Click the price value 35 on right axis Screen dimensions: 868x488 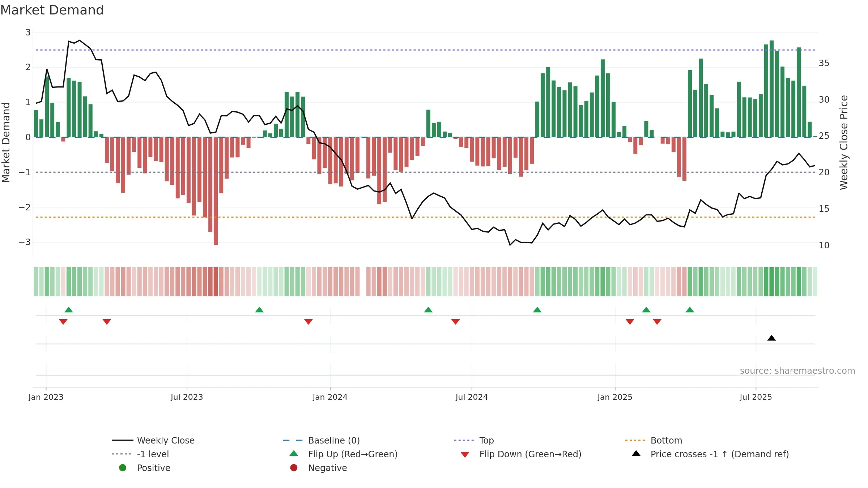click(824, 63)
